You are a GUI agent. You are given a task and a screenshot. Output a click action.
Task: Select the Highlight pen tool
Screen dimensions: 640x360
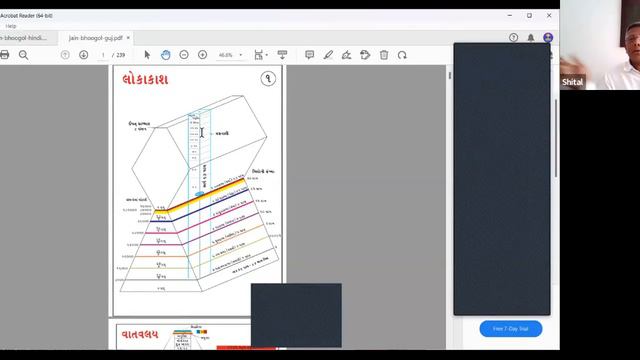pos(328,55)
